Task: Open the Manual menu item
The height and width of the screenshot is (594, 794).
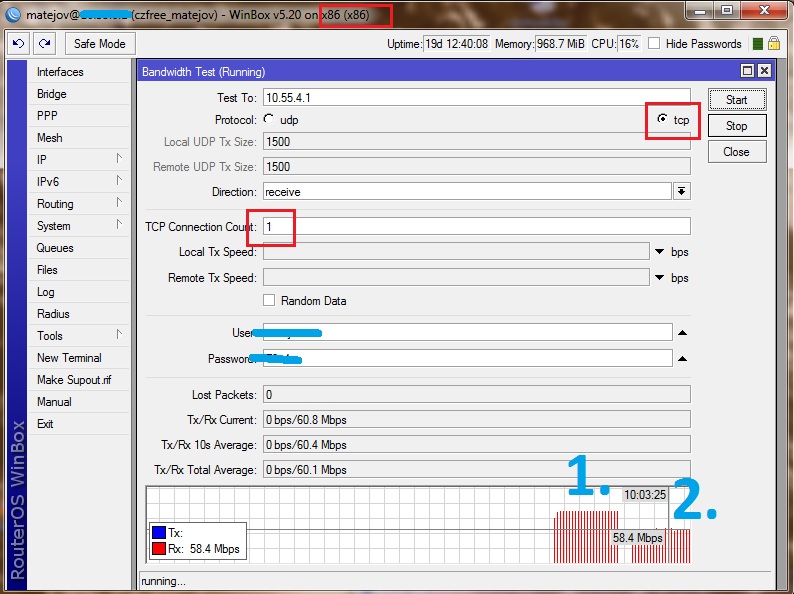Action: 79,402
